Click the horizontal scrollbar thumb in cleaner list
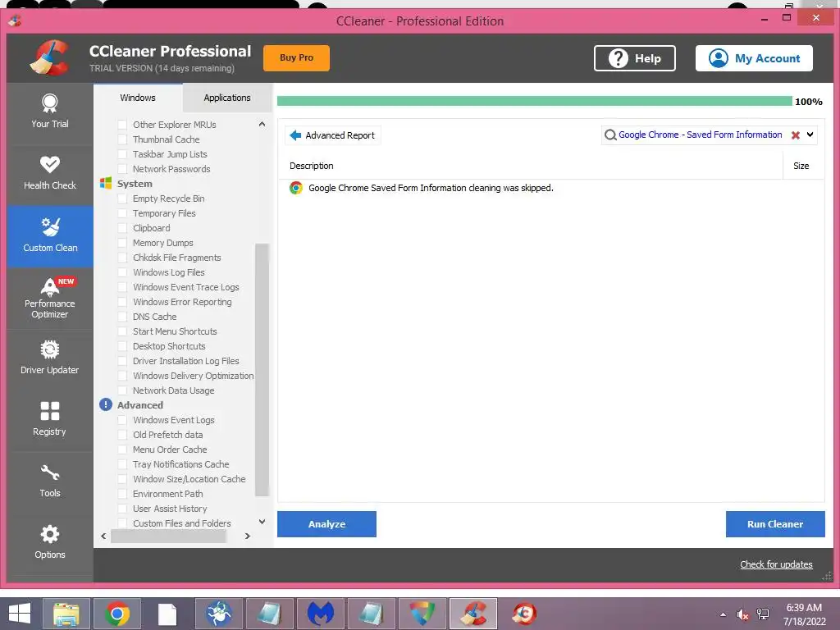840x630 pixels. [x=169, y=536]
